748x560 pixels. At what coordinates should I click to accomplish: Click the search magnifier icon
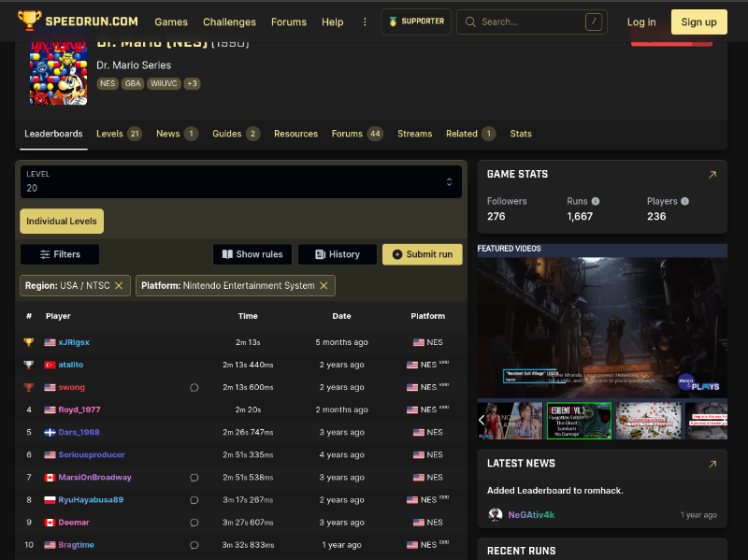coord(470,22)
